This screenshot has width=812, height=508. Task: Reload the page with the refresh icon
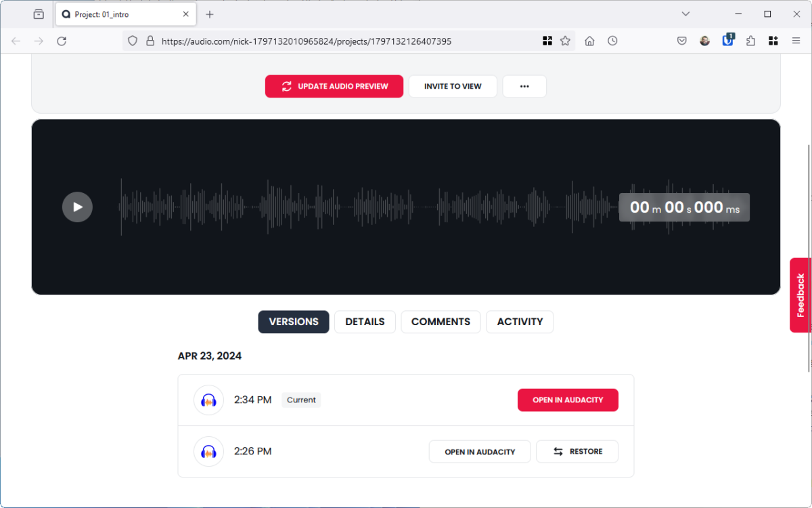pyautogui.click(x=62, y=41)
